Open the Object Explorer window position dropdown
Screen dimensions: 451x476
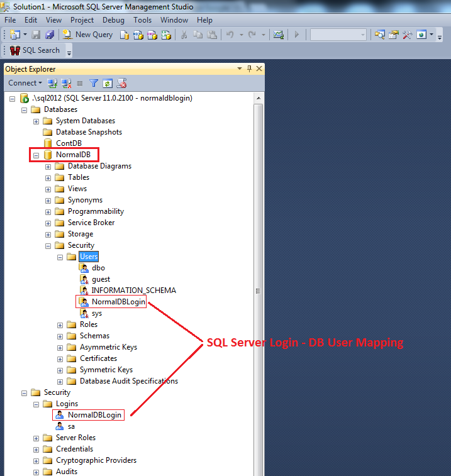[240, 69]
